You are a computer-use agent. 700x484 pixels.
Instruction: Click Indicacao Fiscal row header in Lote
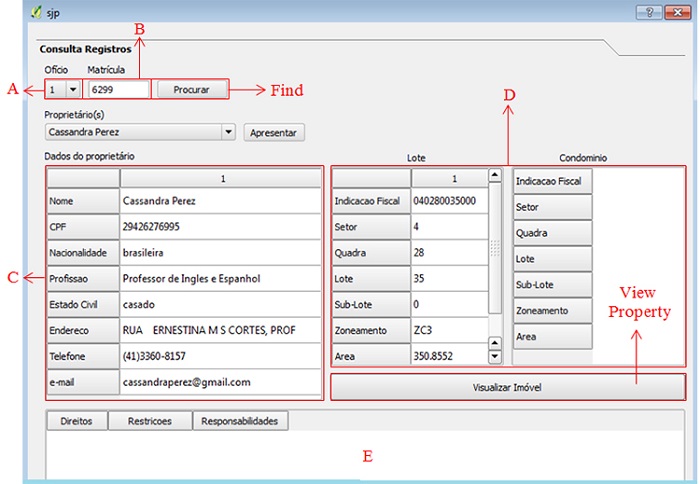pos(369,201)
